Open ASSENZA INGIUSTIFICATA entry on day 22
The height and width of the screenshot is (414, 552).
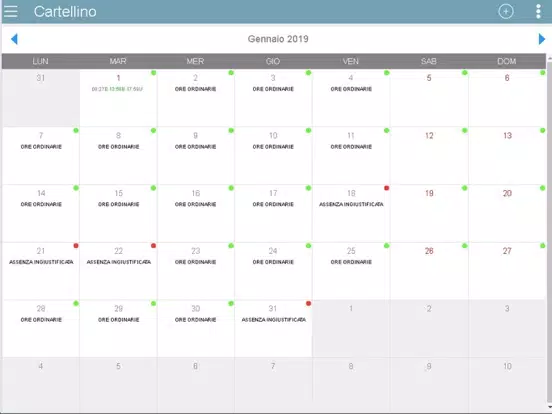(x=118, y=262)
